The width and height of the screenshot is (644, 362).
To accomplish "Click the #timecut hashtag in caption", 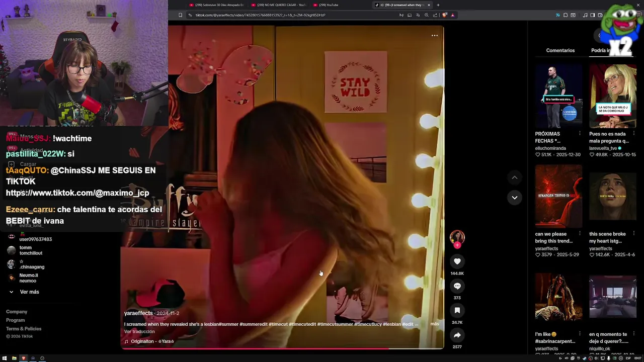I will tap(278, 324).
